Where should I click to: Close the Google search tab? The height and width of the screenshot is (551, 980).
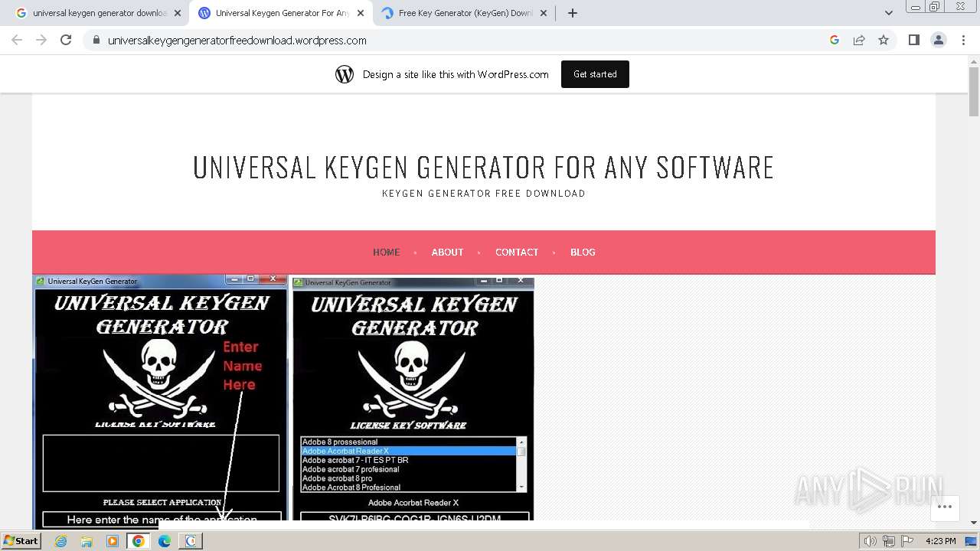coord(178,13)
